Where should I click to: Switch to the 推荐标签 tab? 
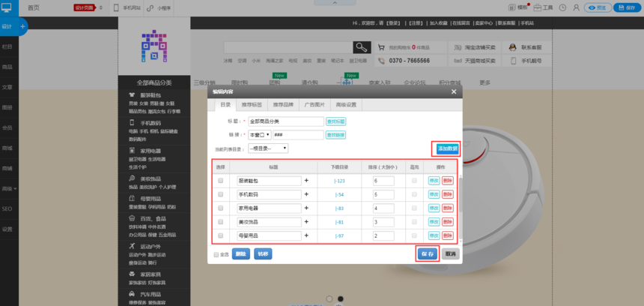252,105
